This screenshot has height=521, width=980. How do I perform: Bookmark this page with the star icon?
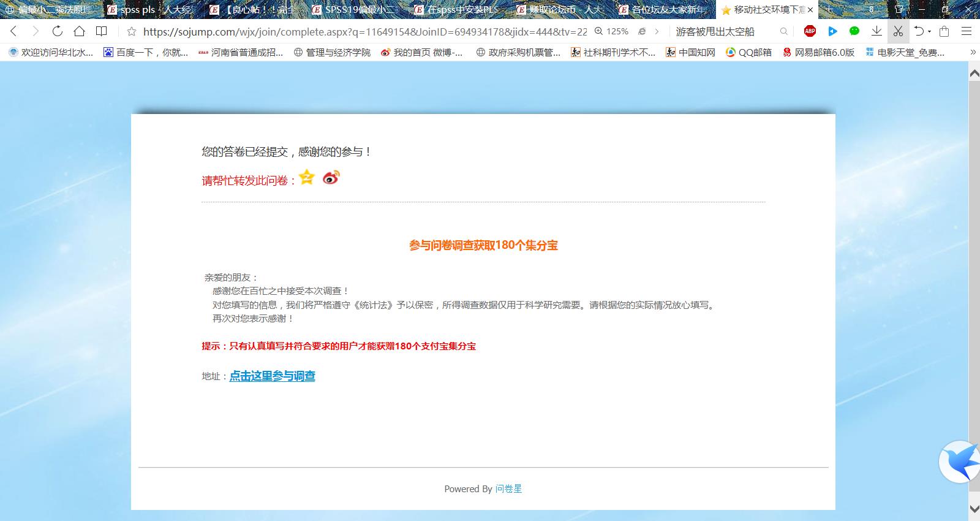coord(131,32)
